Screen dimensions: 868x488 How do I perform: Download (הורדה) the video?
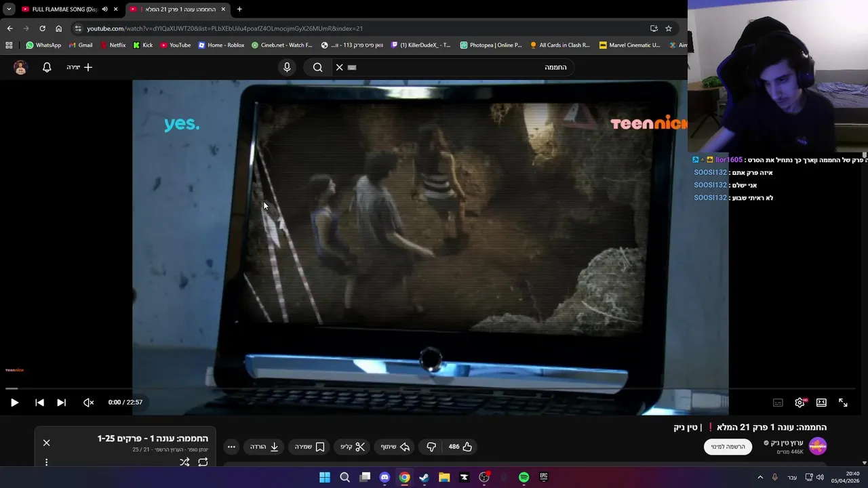point(264,447)
